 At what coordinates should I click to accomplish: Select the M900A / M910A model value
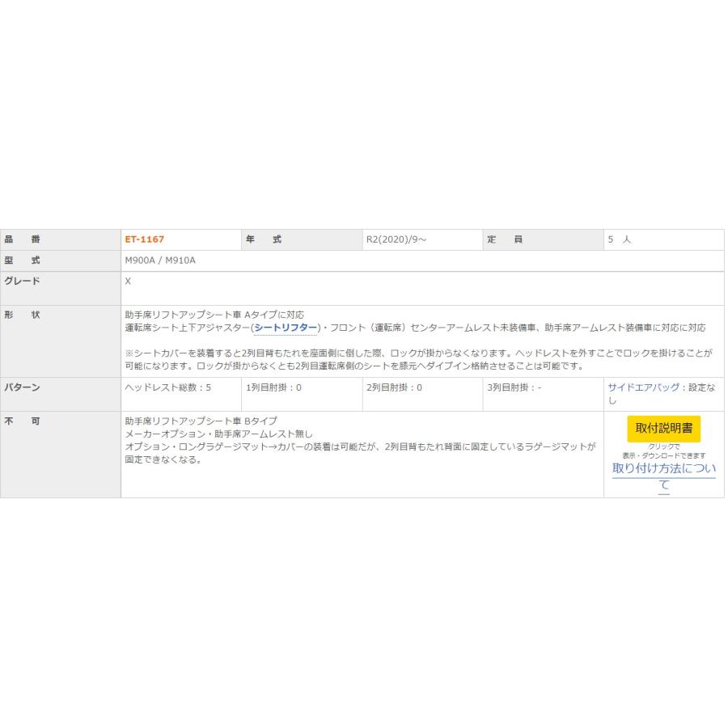click(x=162, y=260)
